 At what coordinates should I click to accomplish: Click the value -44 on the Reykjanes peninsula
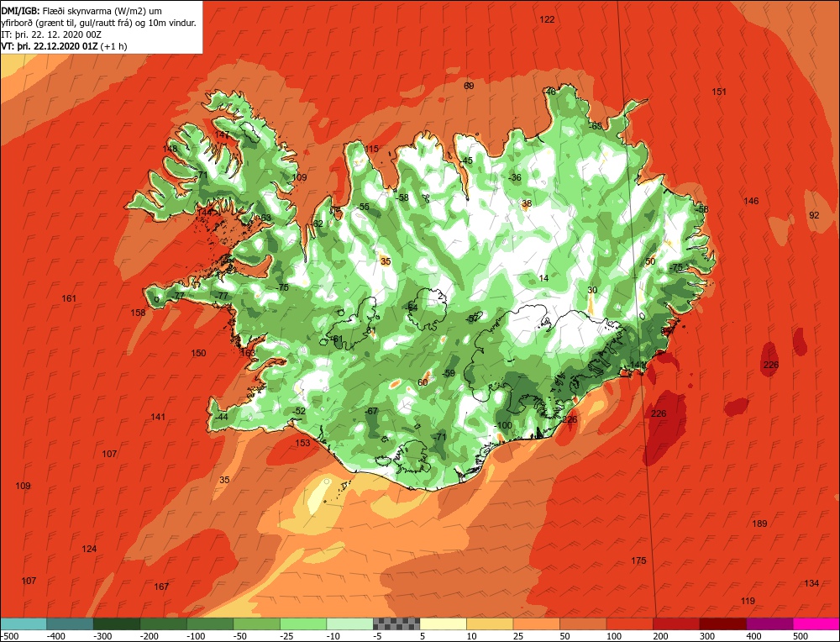point(221,417)
